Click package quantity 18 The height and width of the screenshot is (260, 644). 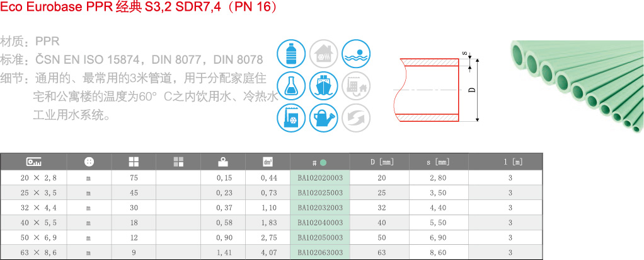(134, 223)
